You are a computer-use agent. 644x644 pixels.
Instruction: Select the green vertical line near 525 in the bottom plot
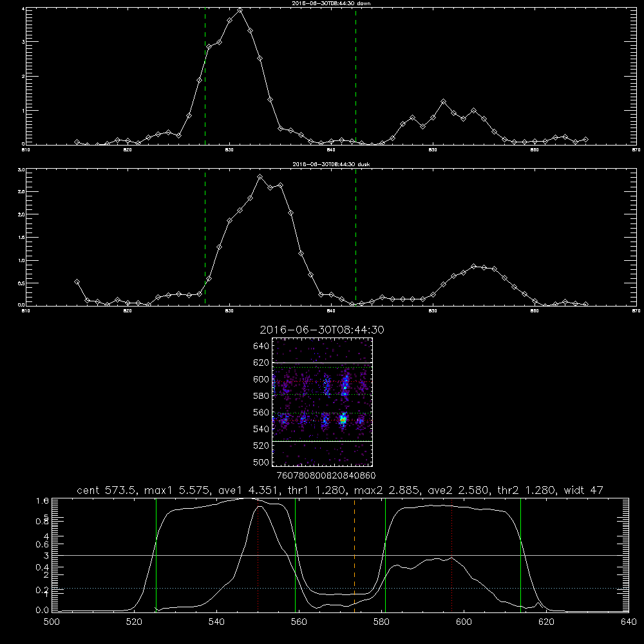coord(156,555)
